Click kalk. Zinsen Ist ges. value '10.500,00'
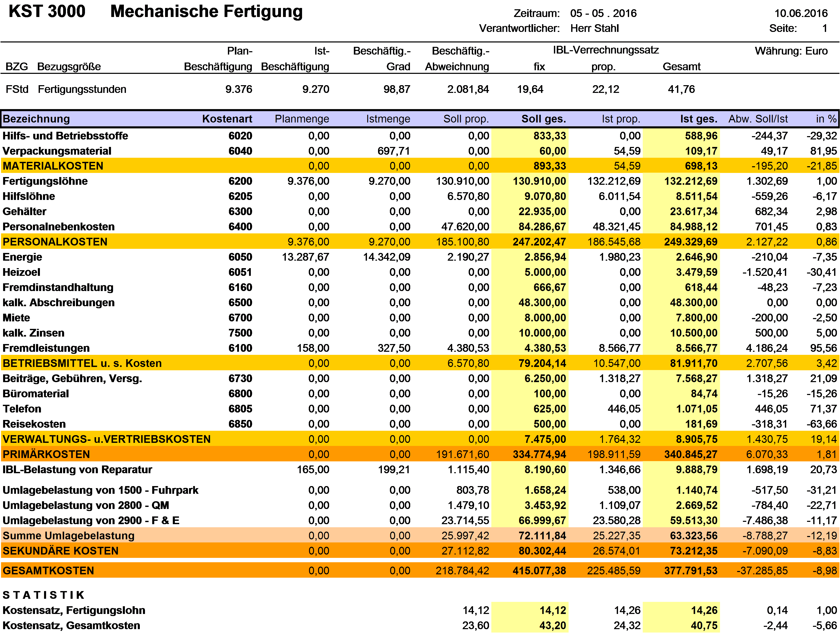Screen dimensions: 840x633 (693, 333)
